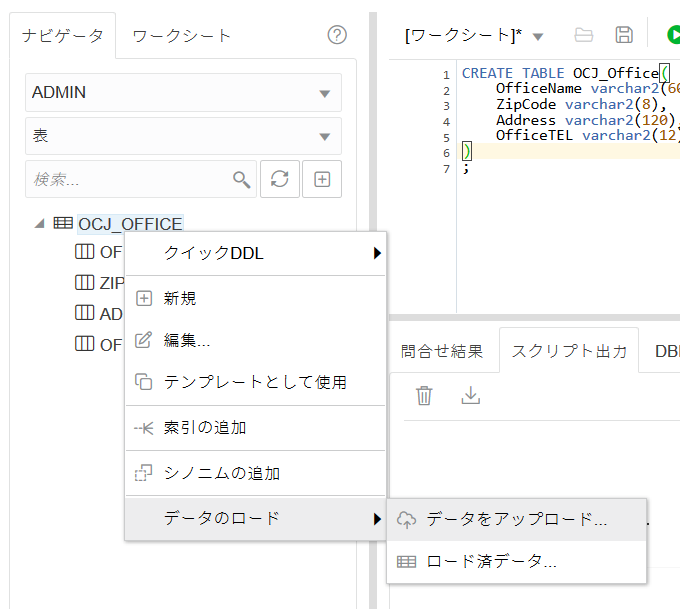The height and width of the screenshot is (609, 680).
Task: Select データをアップロード... submenu item
Action: 517,520
